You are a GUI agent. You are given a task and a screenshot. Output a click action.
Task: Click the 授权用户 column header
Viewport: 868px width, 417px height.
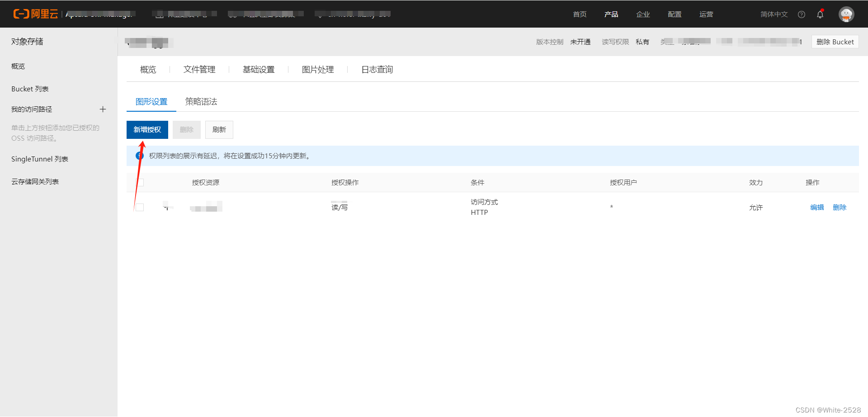click(623, 182)
